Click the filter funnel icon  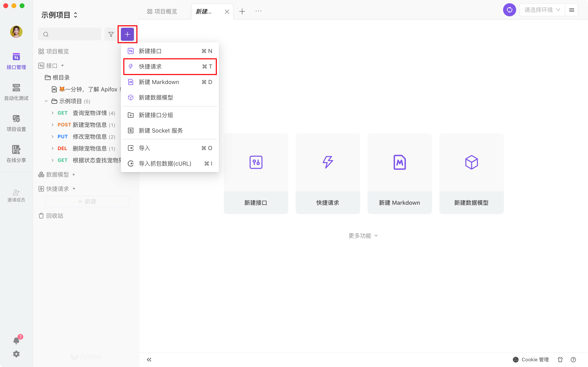point(111,34)
